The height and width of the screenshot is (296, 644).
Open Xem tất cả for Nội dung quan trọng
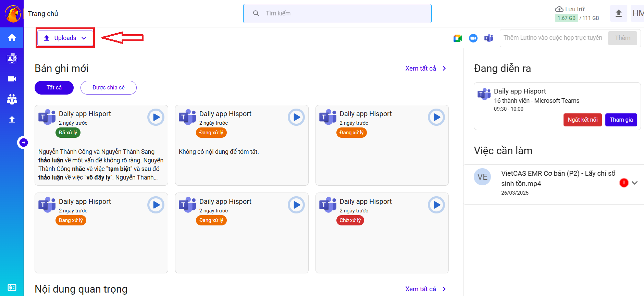[x=426, y=289]
